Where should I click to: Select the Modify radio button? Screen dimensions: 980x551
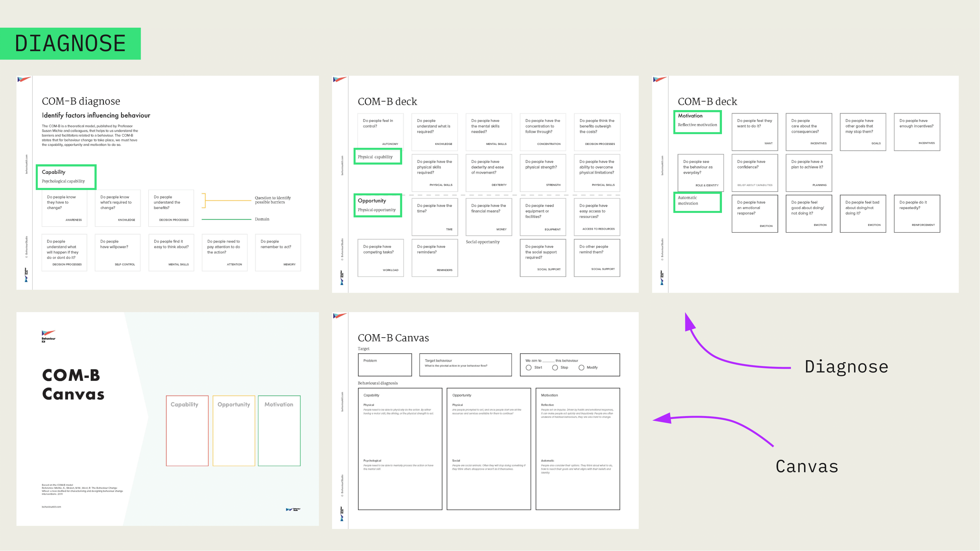pos(581,368)
